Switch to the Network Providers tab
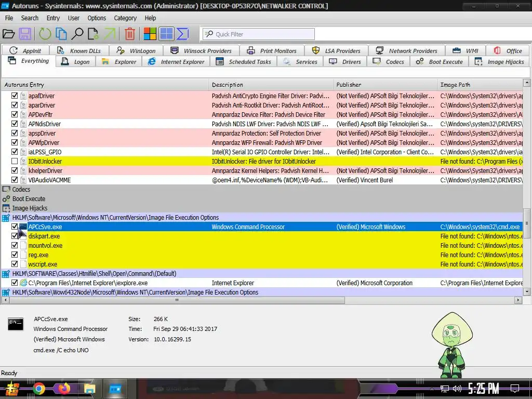Viewport: 532px width, 399px height. (406, 50)
